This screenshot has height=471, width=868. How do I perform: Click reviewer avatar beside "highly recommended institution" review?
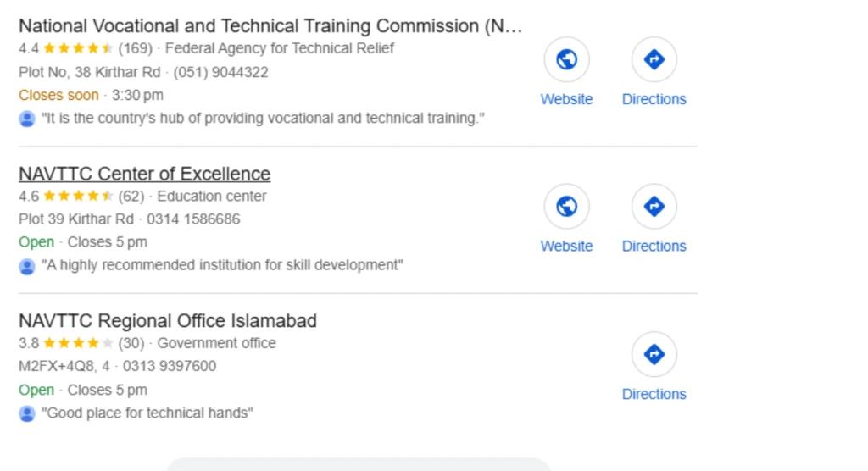tap(27, 266)
